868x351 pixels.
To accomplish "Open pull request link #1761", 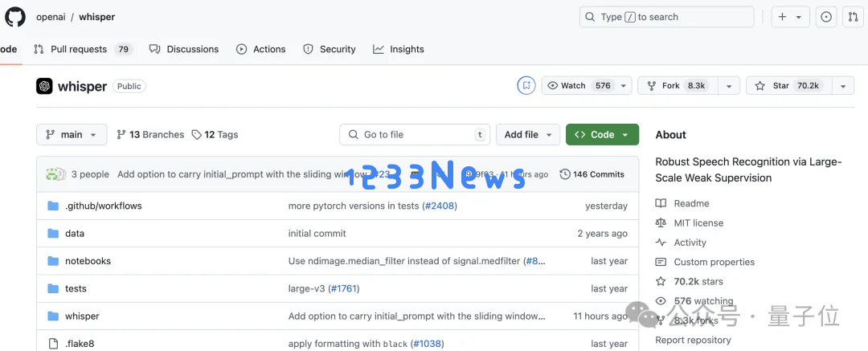I will click(x=345, y=289).
